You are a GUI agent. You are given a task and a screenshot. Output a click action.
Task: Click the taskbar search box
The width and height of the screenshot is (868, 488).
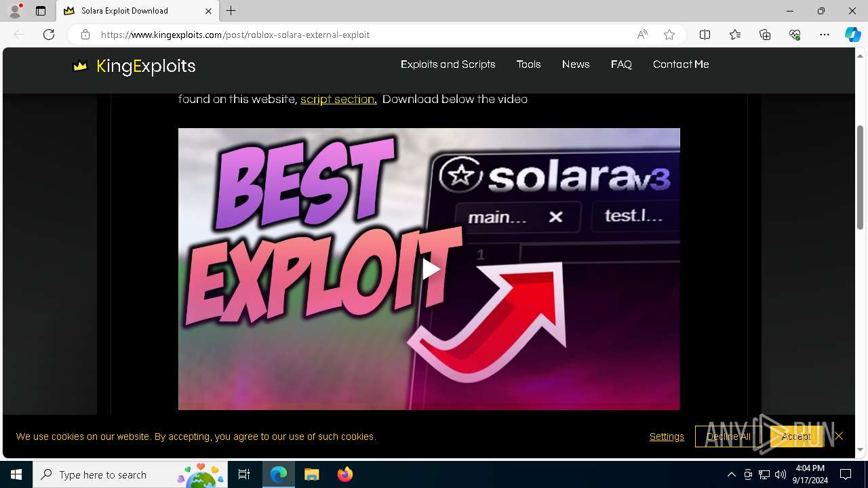[x=131, y=474]
